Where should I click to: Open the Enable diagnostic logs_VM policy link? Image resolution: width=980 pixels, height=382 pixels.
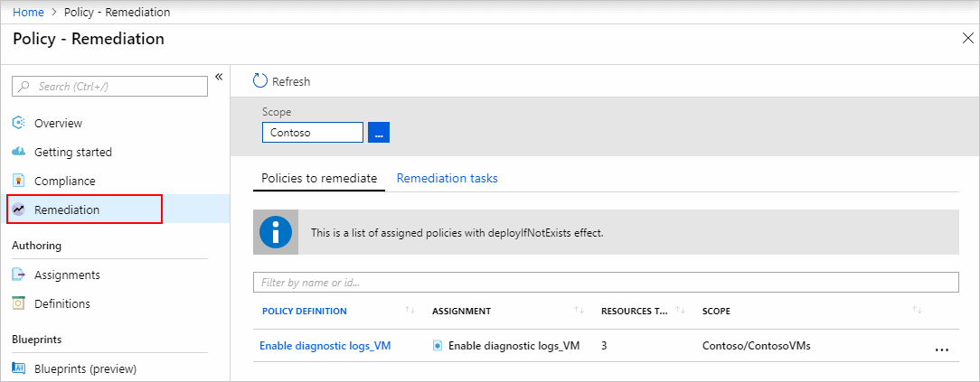[x=325, y=345]
